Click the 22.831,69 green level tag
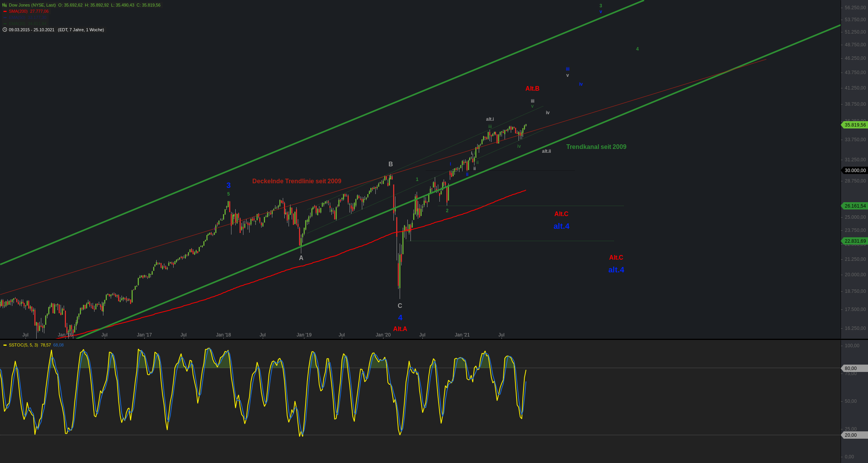This screenshot has height=463, width=868. (855, 241)
